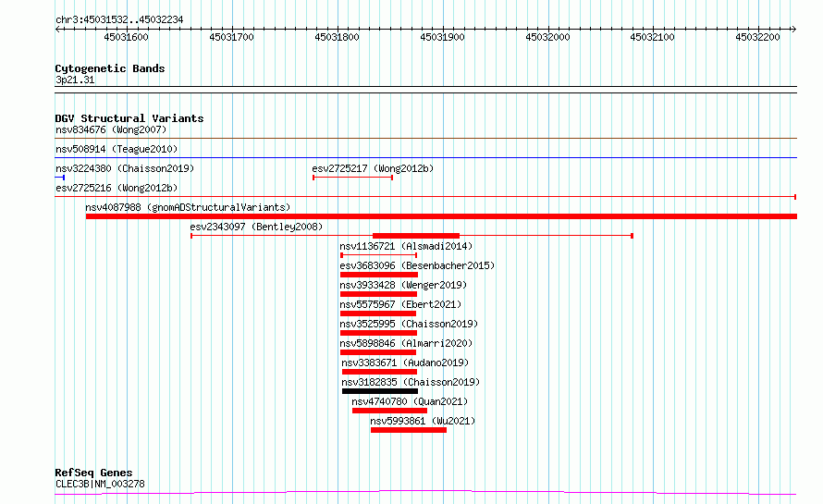Click the right arrow at the ruler end
This screenshot has width=823, height=504.
[x=793, y=29]
